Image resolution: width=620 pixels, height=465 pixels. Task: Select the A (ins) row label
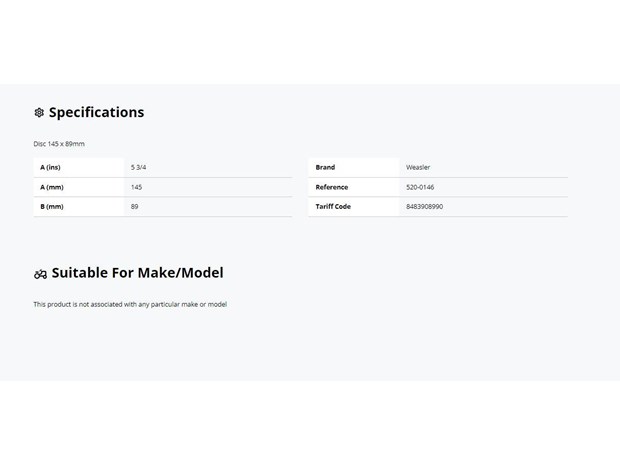click(51, 167)
